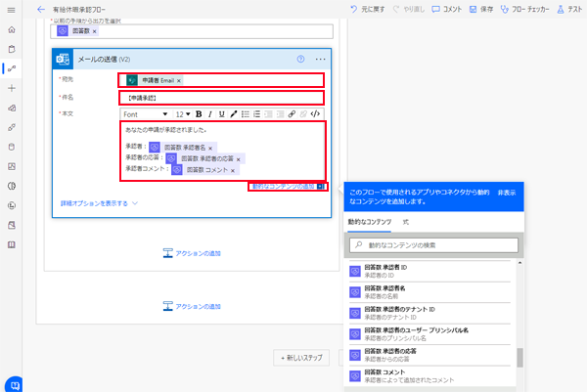This screenshot has height=392, width=587.
Task: Click テスト (test) in top bar
Action: tap(569, 10)
